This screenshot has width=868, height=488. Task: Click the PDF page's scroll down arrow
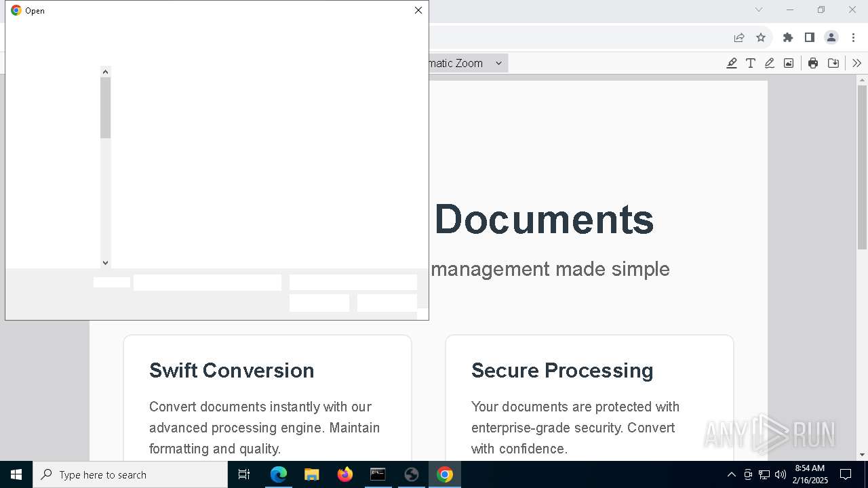863,455
